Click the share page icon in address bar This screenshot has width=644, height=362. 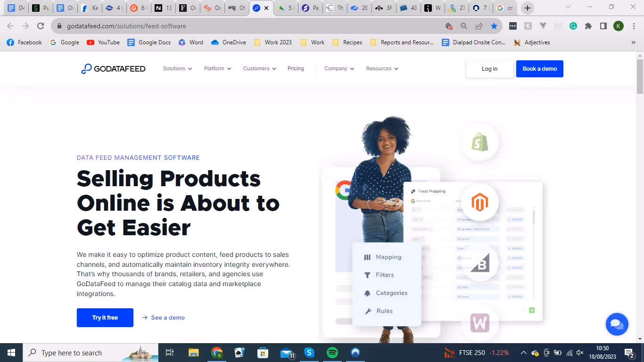[x=479, y=26]
